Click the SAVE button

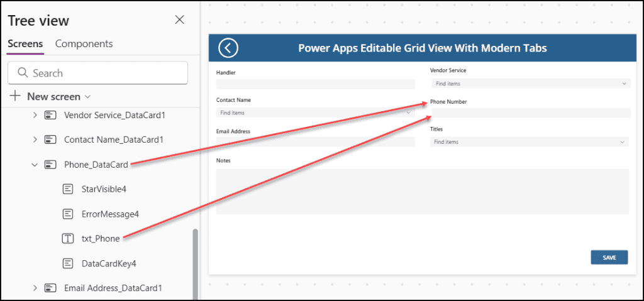609,258
